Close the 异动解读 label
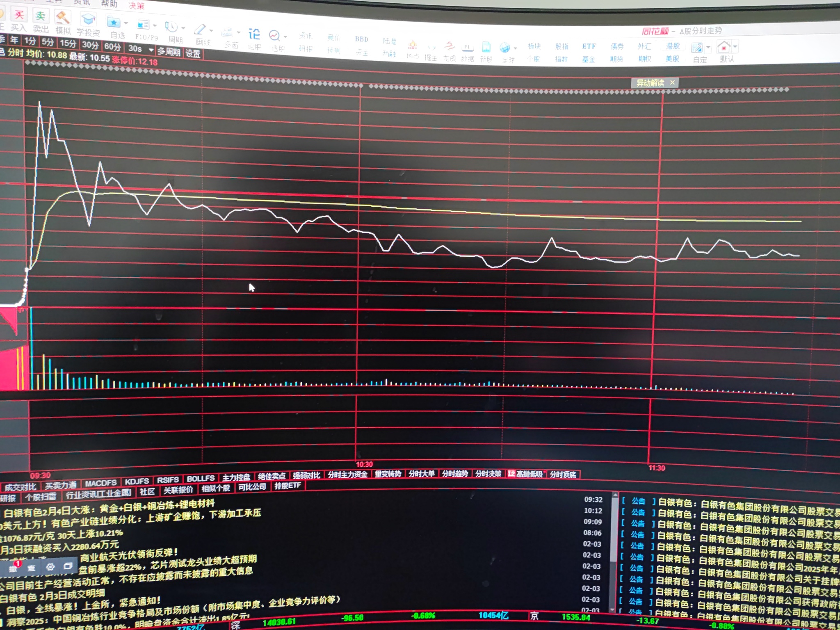 672,82
